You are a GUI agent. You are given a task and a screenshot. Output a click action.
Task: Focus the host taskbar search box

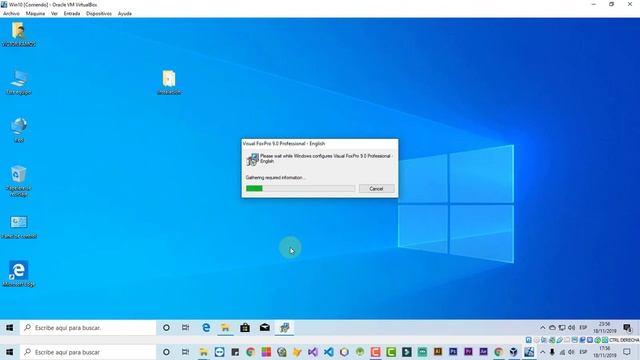coord(88,352)
